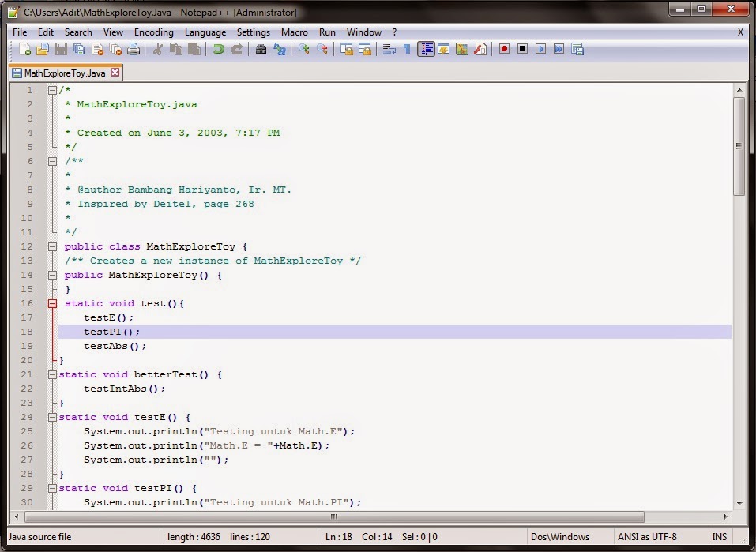Click the Save All toolbar icon
This screenshot has width=756, height=552.
tap(79, 49)
